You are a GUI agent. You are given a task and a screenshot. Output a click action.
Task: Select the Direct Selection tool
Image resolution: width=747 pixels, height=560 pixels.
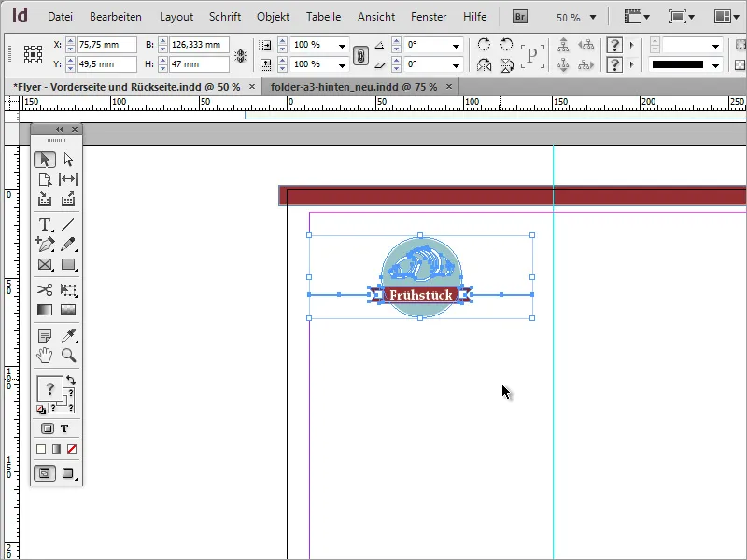pyautogui.click(x=67, y=159)
